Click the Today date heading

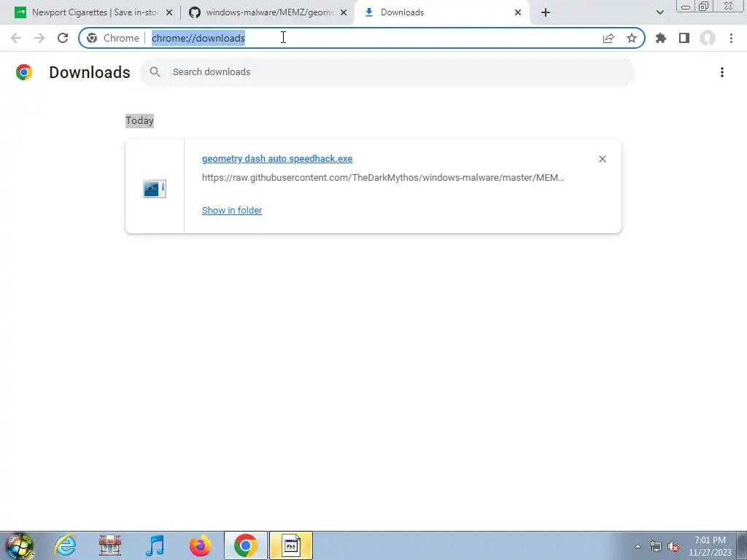139,120
